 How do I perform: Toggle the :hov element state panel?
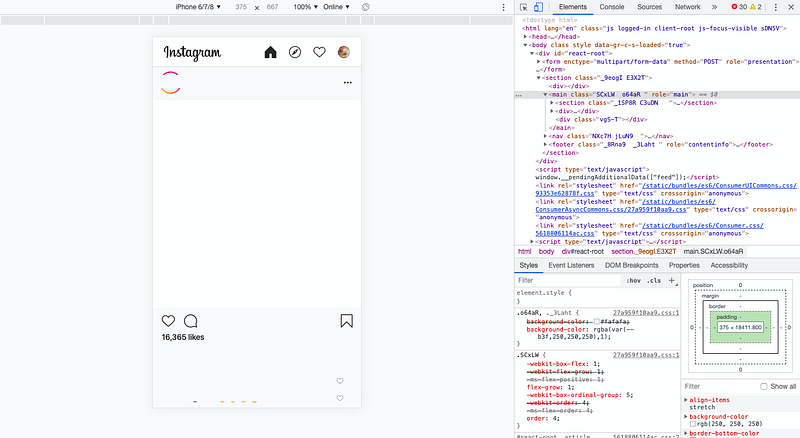coord(634,280)
